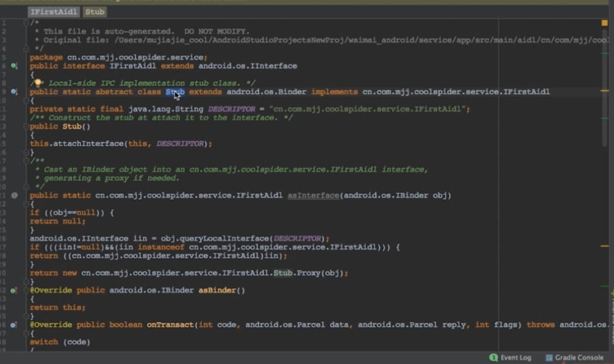Click the gutter icon beside abstract class Stub
The height and width of the screenshot is (364, 614).
point(14,92)
